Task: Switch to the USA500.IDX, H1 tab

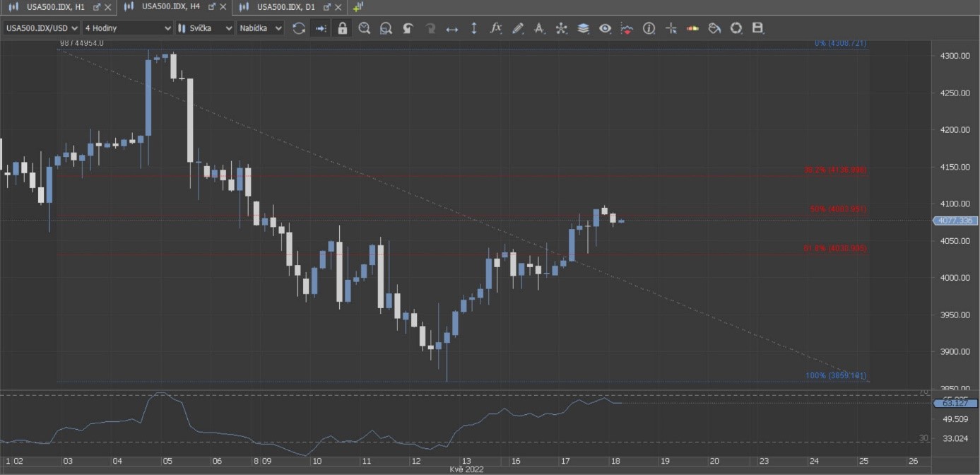Action: tap(55, 6)
